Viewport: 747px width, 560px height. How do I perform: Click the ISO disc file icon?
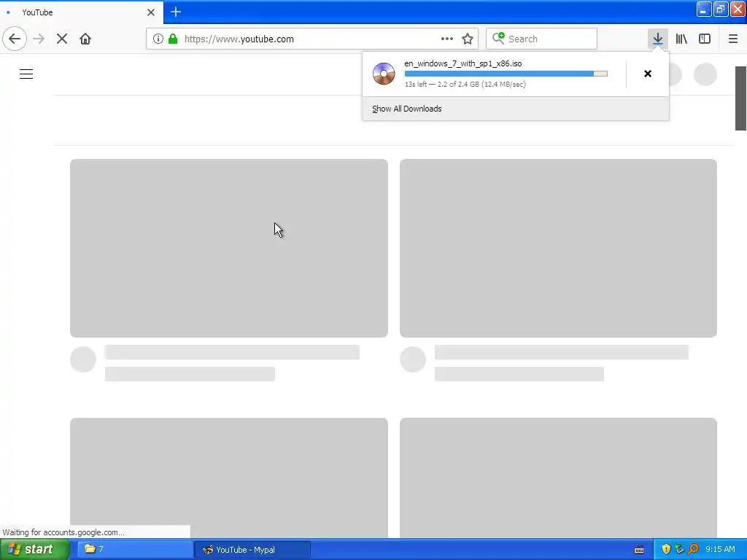[384, 74]
